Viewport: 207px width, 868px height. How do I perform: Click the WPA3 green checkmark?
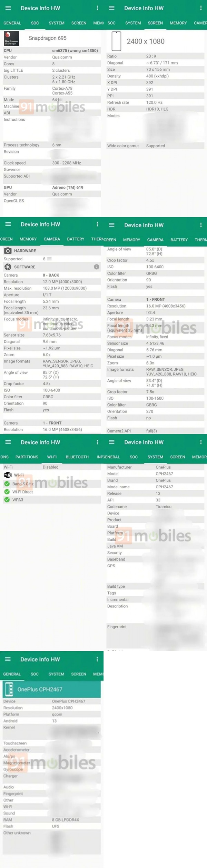point(7,500)
